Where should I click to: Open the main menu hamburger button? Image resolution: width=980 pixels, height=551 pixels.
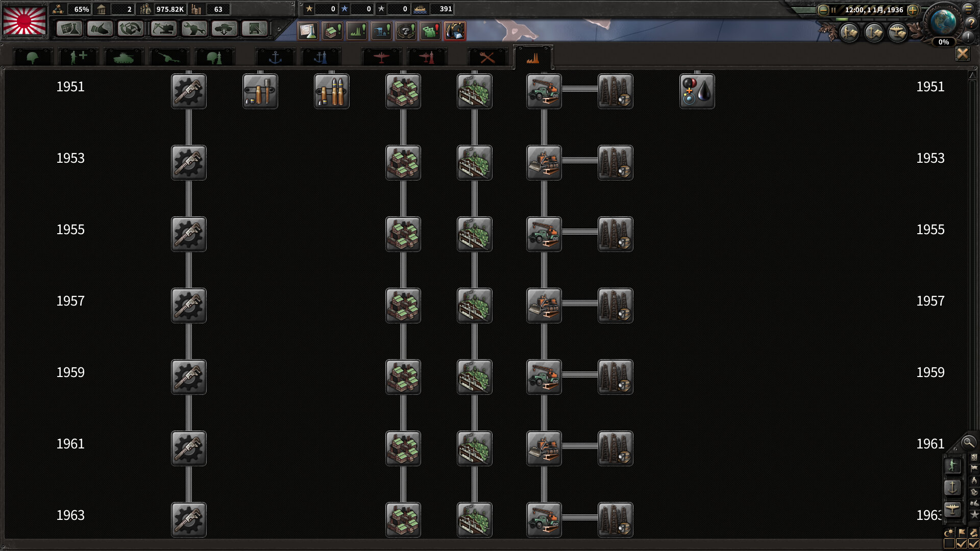[968, 9]
